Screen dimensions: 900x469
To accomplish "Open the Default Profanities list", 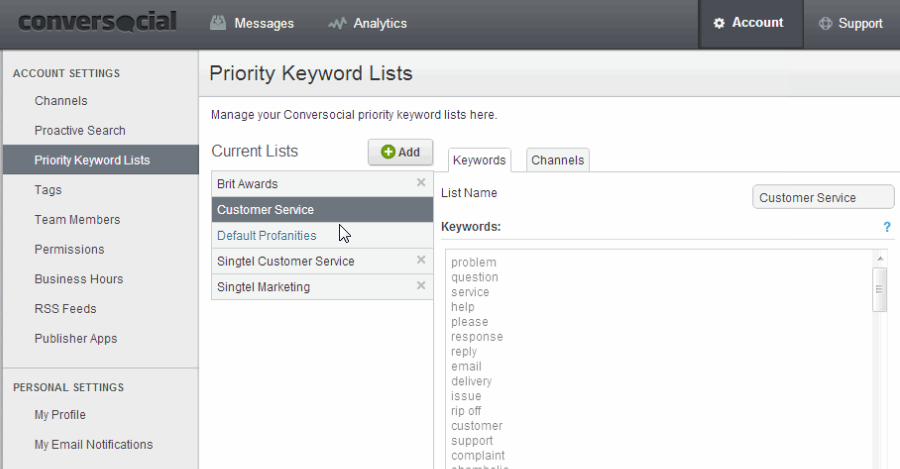I will 266,235.
